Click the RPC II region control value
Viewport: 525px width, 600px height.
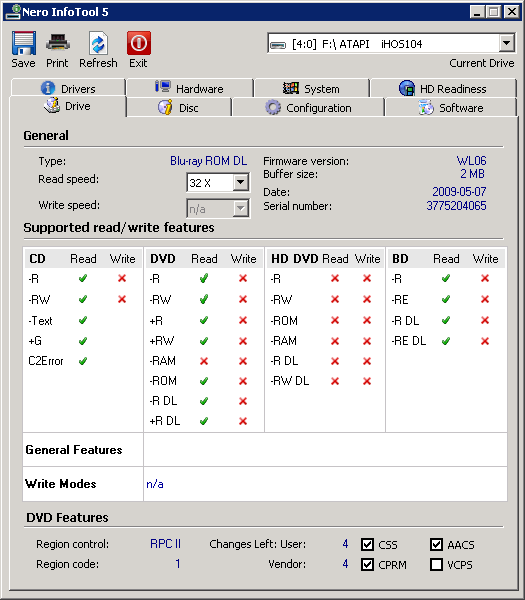coord(165,544)
